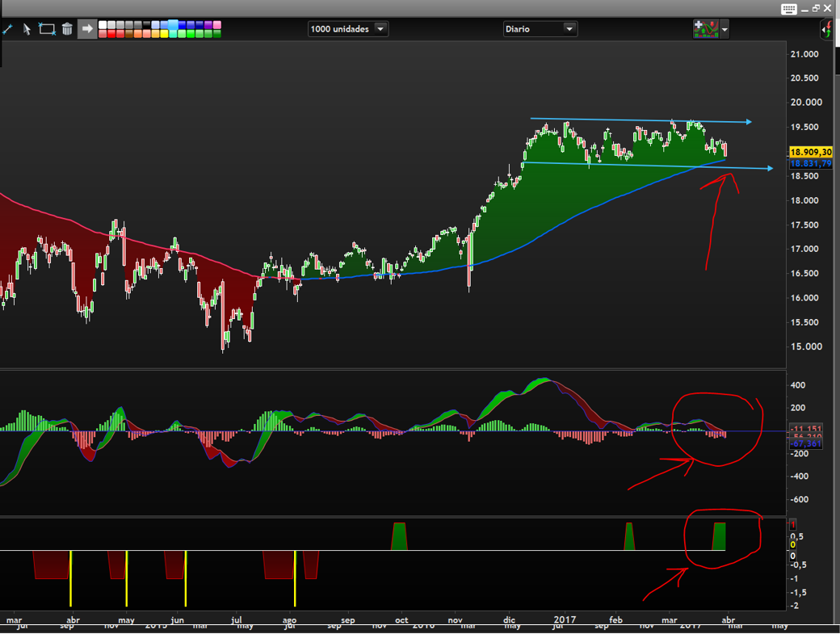Click the 'abr' label at right of time axis
This screenshot has width=840, height=634.
(x=728, y=619)
